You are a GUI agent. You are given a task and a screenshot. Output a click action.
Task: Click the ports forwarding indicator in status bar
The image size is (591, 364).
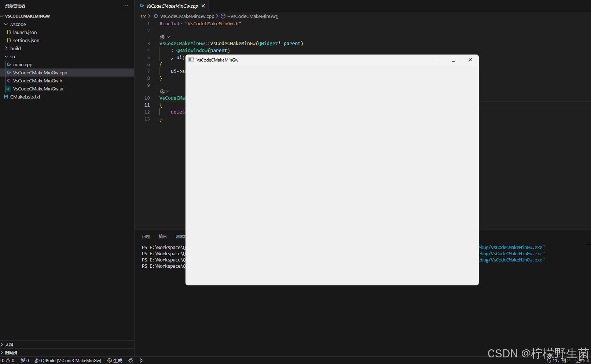tap(25, 361)
